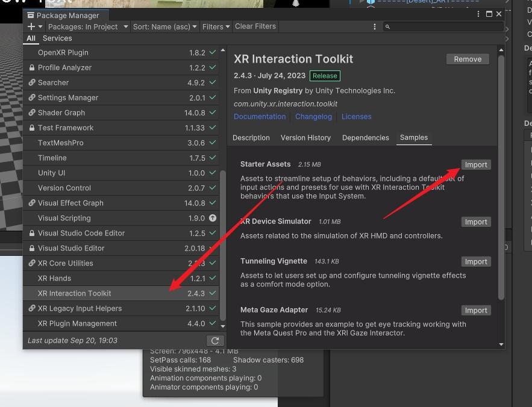
Task: Open Sort: Name (asc) dropdown
Action: pos(164,26)
